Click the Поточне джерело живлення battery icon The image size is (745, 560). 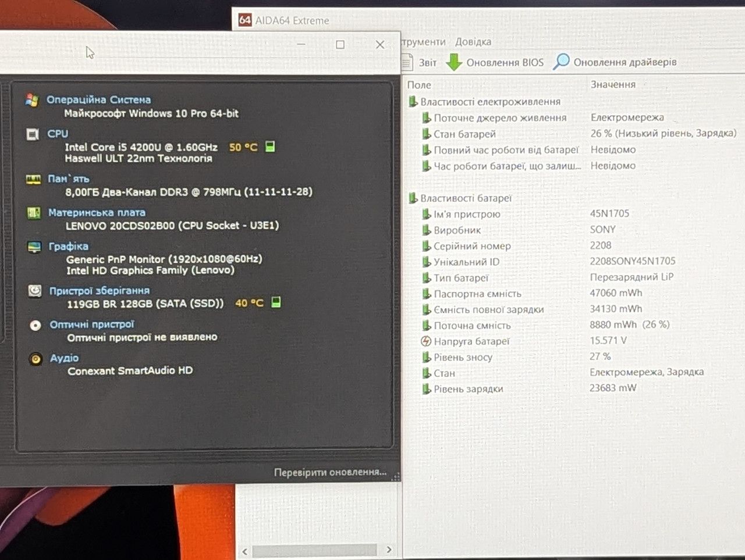click(427, 118)
